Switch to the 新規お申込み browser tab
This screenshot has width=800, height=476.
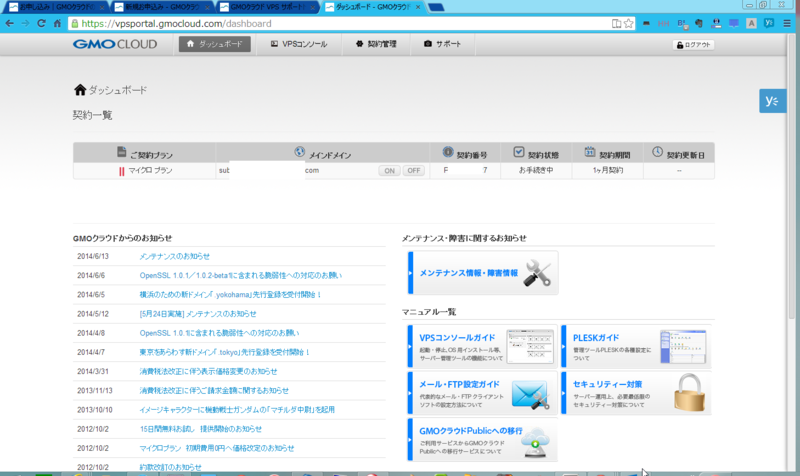pos(162,7)
